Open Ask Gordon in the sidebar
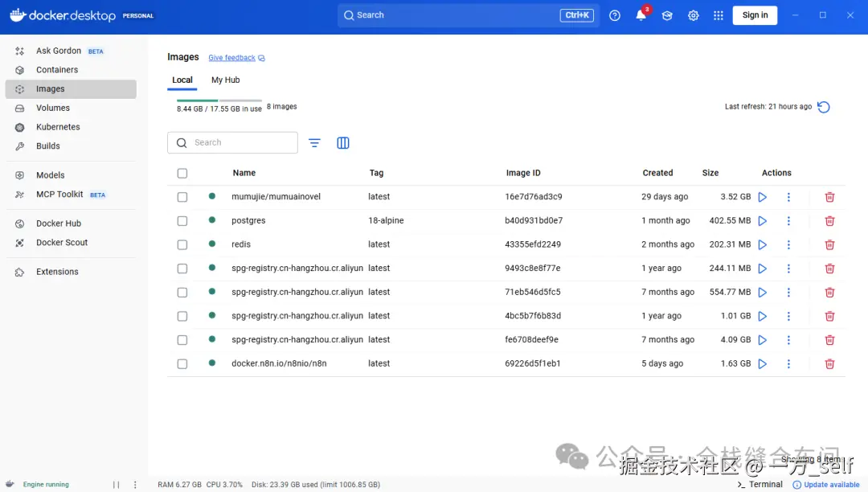868x492 pixels. pyautogui.click(x=71, y=51)
